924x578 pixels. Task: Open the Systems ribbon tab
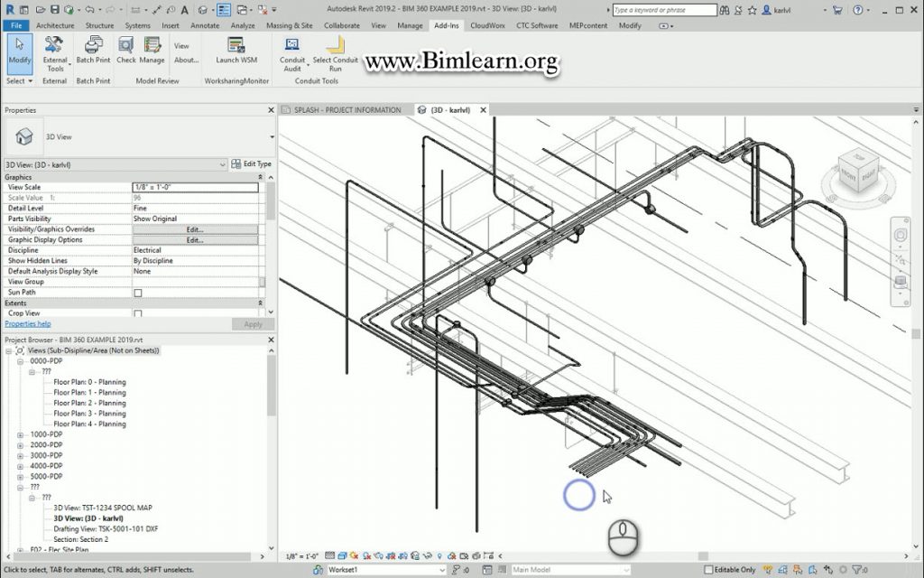[x=137, y=25]
